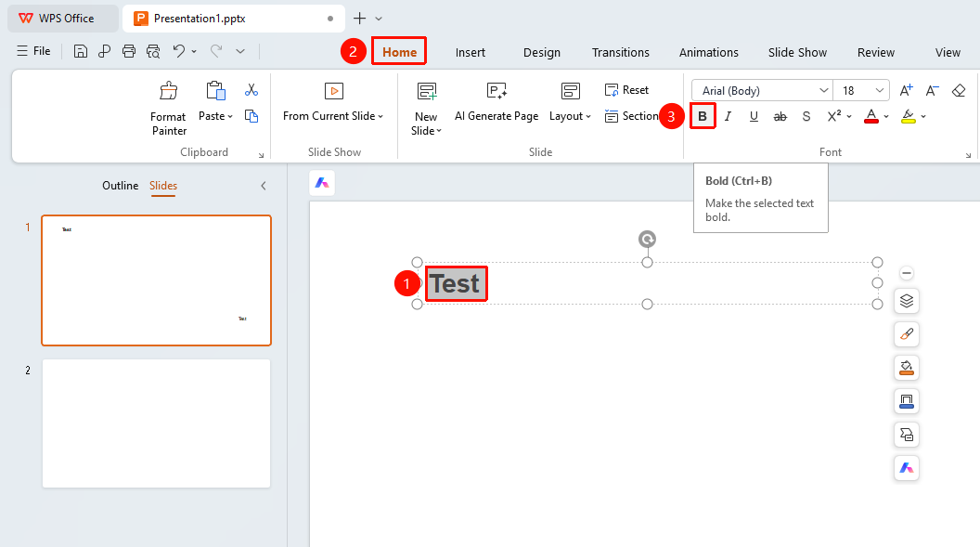Open the font size 18 dropdown

pyautogui.click(x=880, y=91)
